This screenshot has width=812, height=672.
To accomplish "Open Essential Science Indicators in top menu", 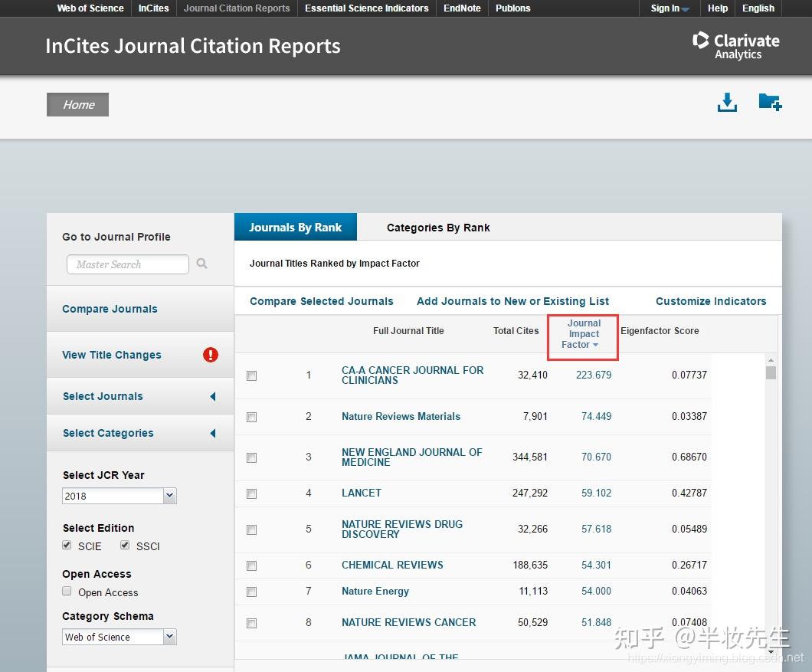I will 366,8.
